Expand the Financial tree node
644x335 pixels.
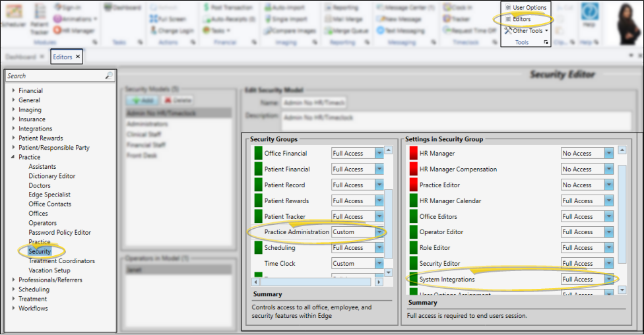pos(13,91)
